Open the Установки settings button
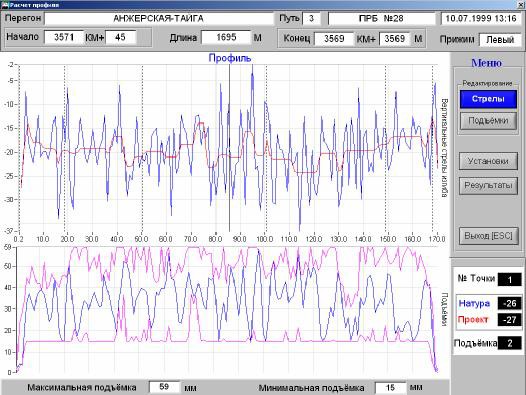Image resolution: width=526 pixels, height=395 pixels. (x=488, y=161)
